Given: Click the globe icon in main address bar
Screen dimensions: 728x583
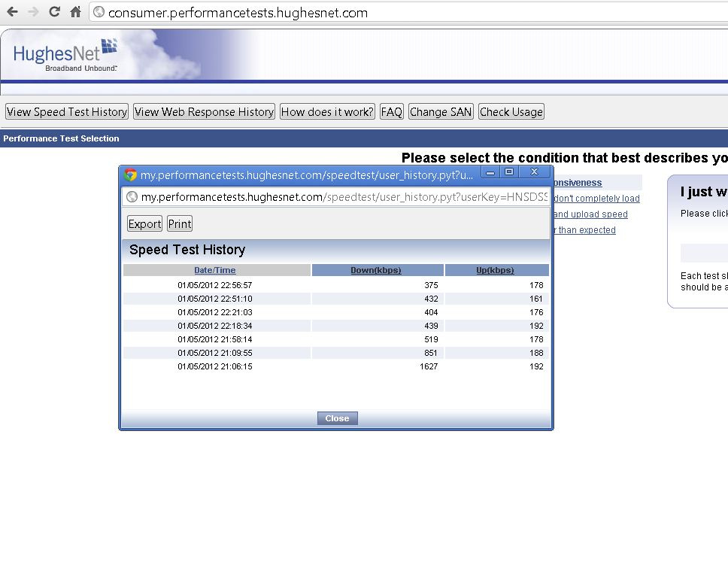Looking at the screenshot, I should click(x=99, y=12).
